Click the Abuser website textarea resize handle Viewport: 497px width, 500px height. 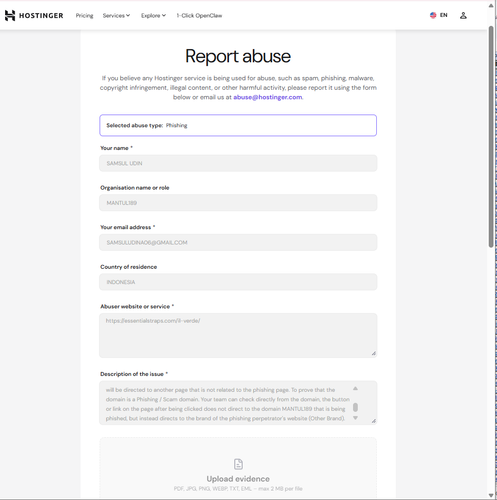[x=374, y=354]
